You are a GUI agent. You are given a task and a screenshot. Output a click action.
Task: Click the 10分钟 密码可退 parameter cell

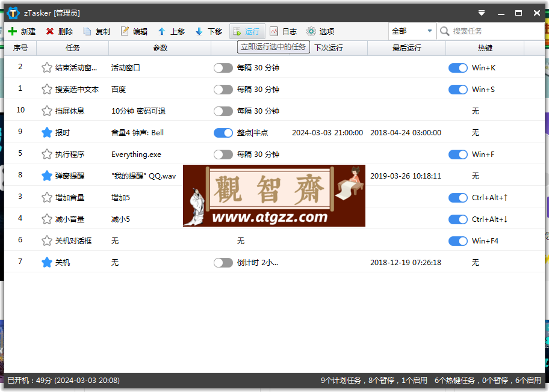coord(138,111)
